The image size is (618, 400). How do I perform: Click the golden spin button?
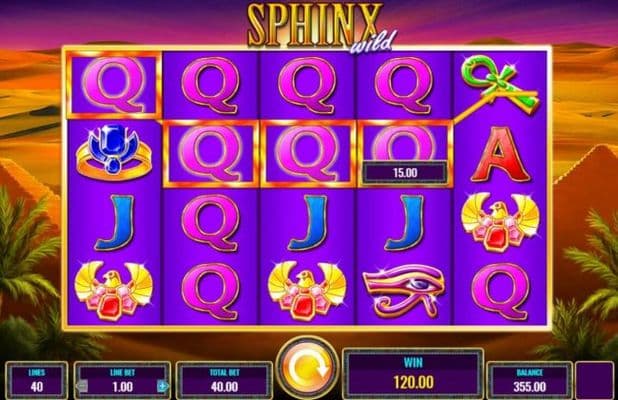point(307,368)
